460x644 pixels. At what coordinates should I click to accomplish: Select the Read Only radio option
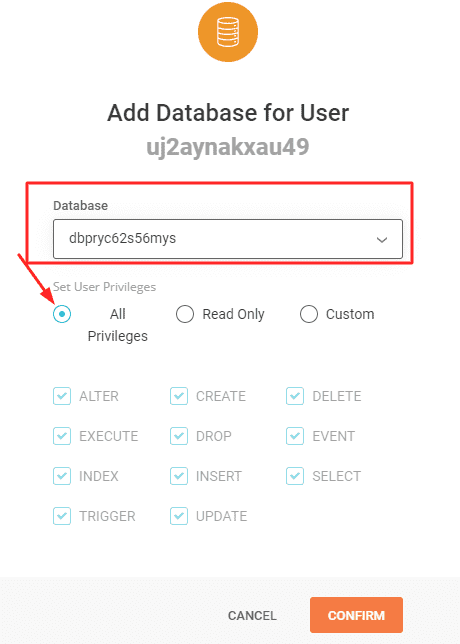[x=185, y=314]
